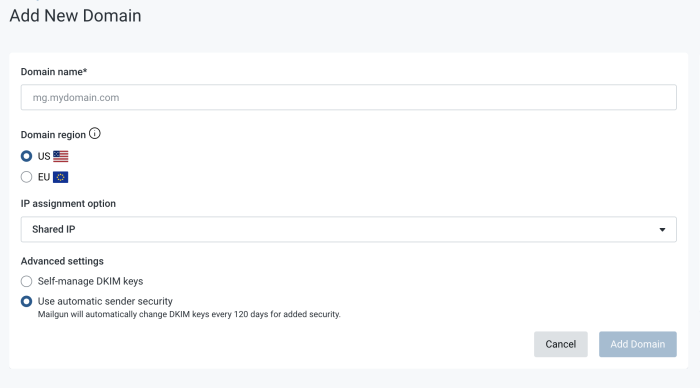Click the Advanced settings label

62,261
